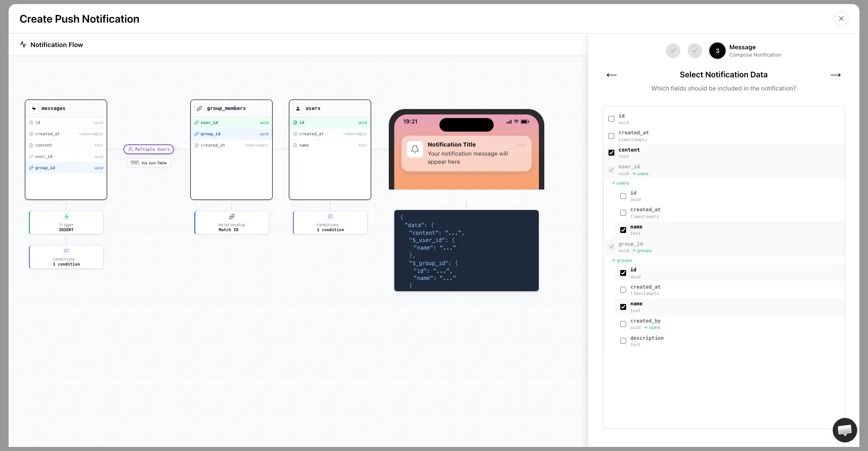Click the lightning icon on messages table
The width and height of the screenshot is (868, 451).
point(34,109)
